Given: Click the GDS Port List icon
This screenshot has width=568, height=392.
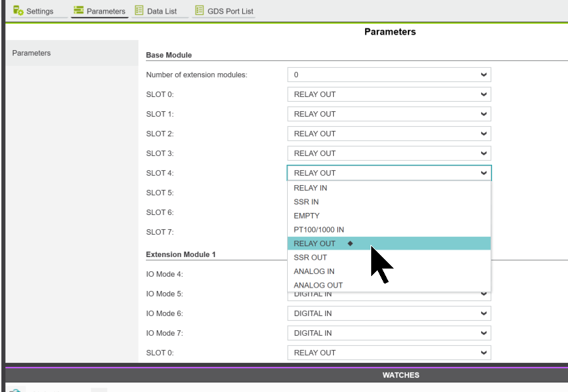Looking at the screenshot, I should click(199, 11).
